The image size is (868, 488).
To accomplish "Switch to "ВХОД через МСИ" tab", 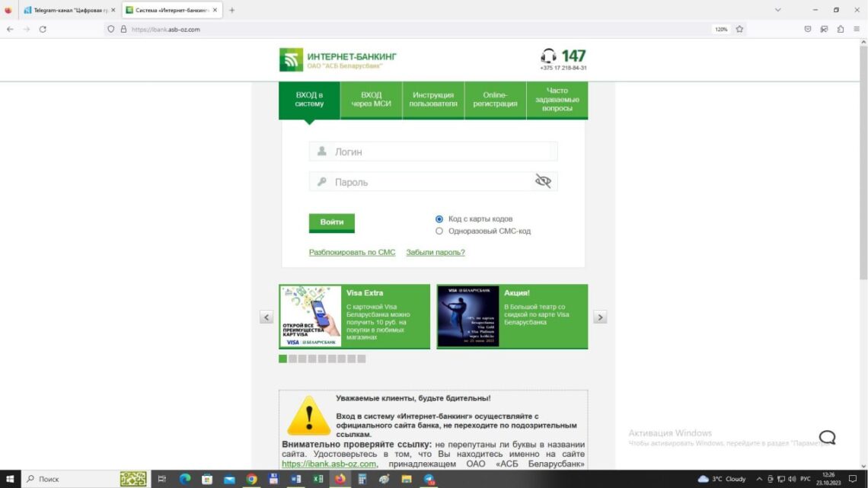I will pyautogui.click(x=371, y=100).
